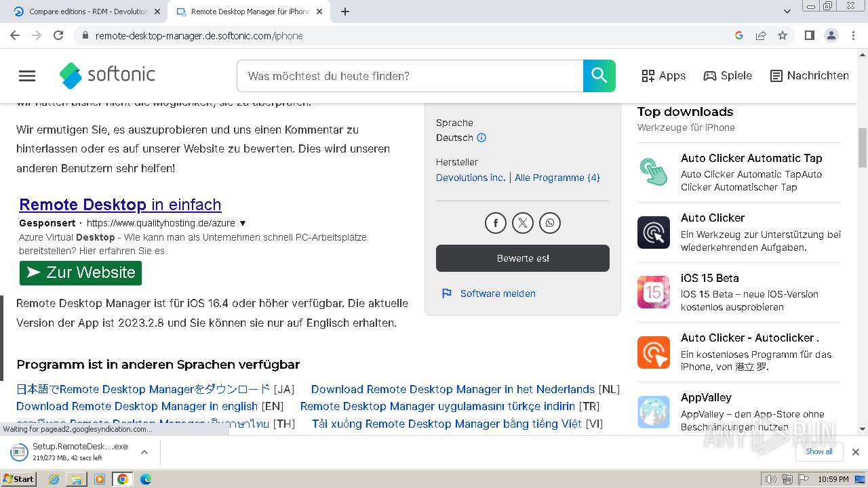Open the Chrome profile icon

click(x=831, y=35)
